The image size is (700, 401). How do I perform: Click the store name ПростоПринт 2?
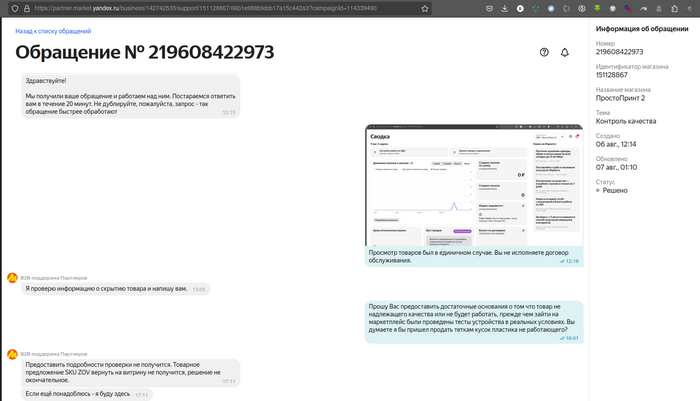coord(620,98)
